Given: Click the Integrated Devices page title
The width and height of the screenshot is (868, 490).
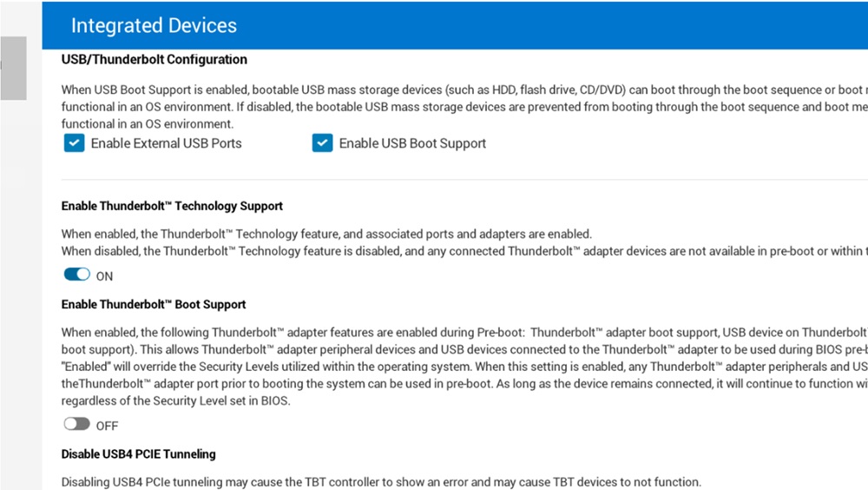Looking at the screenshot, I should [154, 25].
